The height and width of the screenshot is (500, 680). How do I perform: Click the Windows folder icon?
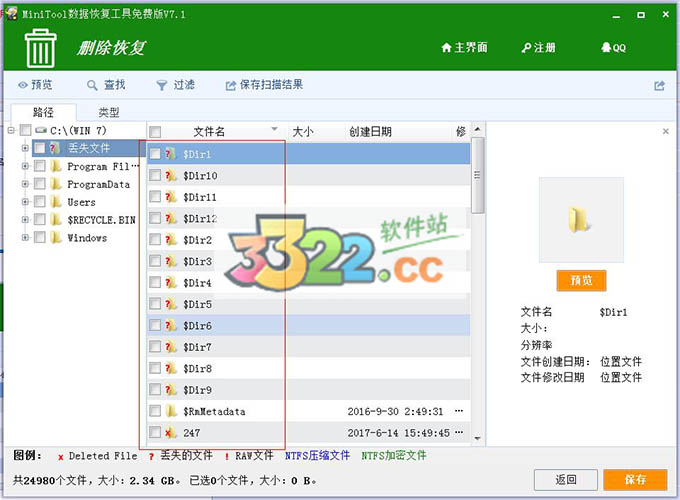(x=56, y=238)
